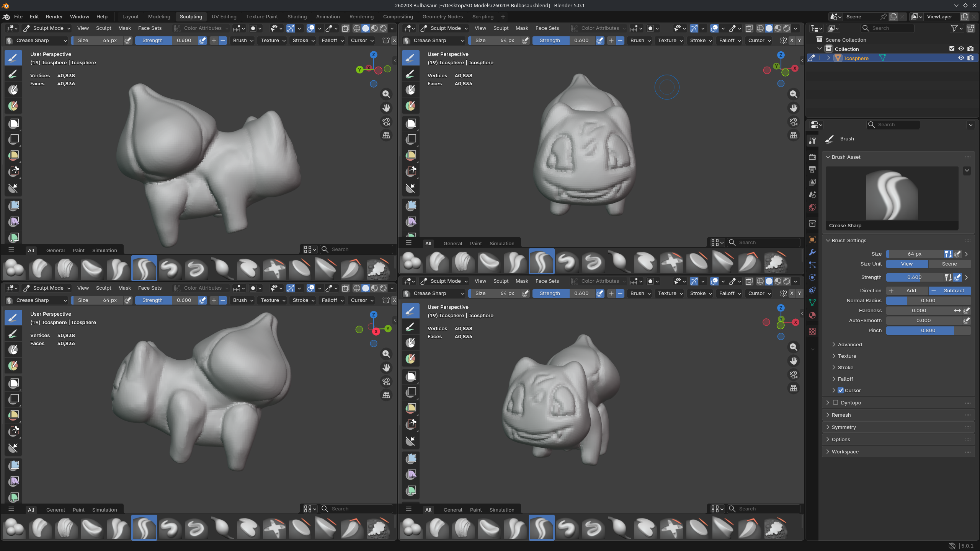Open the Crease Sharp brush dropdown in top-left header
Screen dimensions: 980x551
(36, 41)
